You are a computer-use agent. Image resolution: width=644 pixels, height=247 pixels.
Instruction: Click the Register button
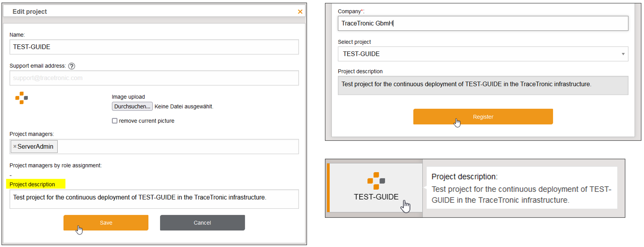(483, 117)
